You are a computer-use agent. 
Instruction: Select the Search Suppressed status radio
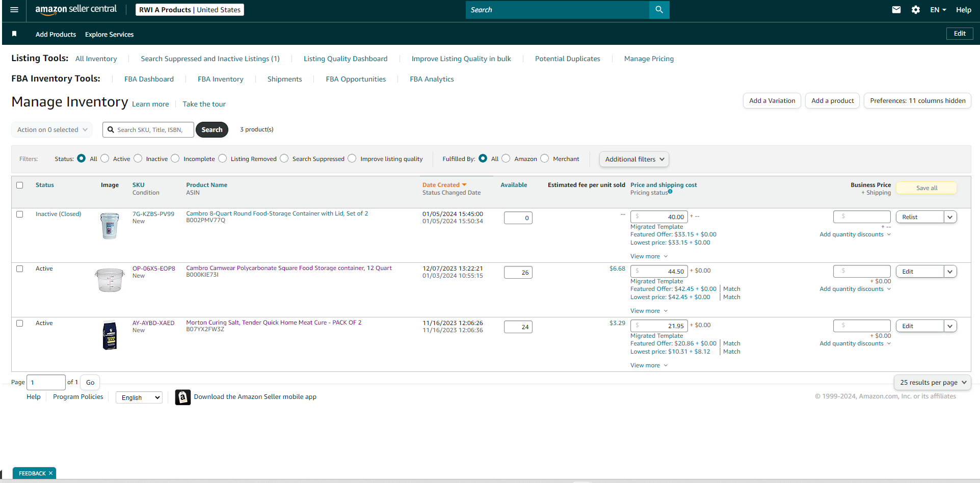pyautogui.click(x=284, y=158)
